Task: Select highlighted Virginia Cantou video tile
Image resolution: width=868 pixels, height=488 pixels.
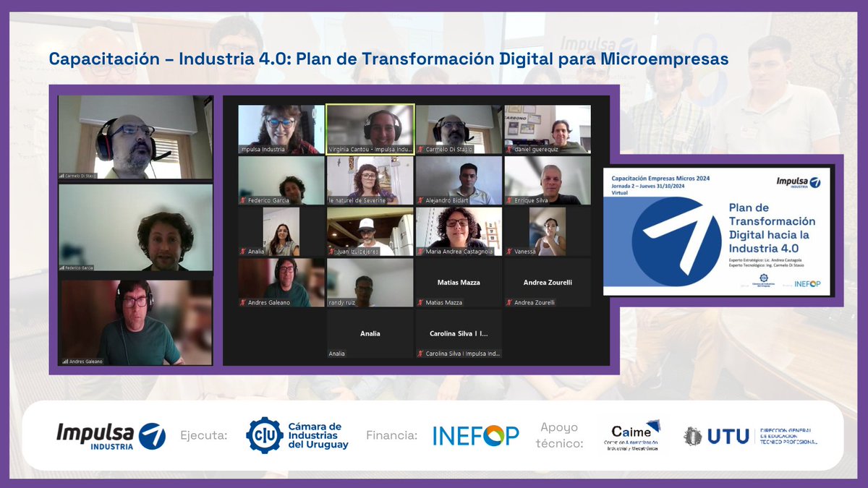Action: pos(370,129)
